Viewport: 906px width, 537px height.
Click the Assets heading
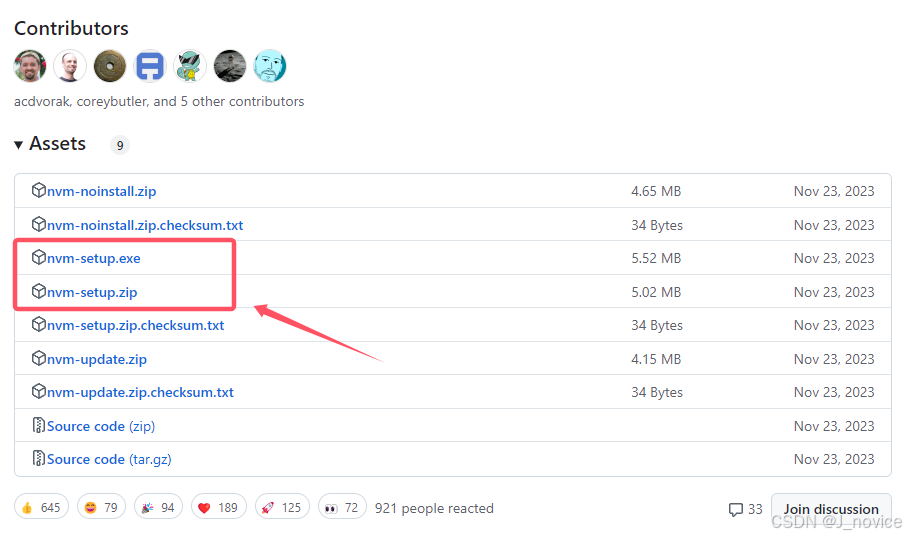tap(58, 143)
